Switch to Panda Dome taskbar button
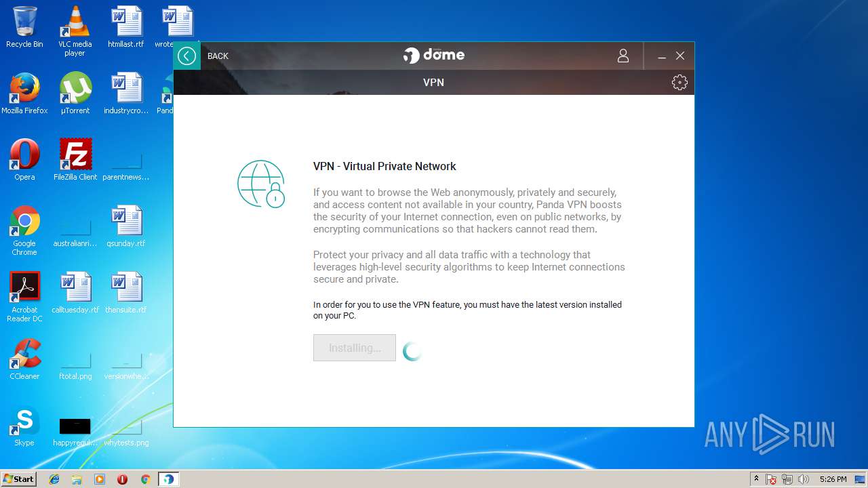Viewport: 868px width, 488px height. (x=168, y=479)
